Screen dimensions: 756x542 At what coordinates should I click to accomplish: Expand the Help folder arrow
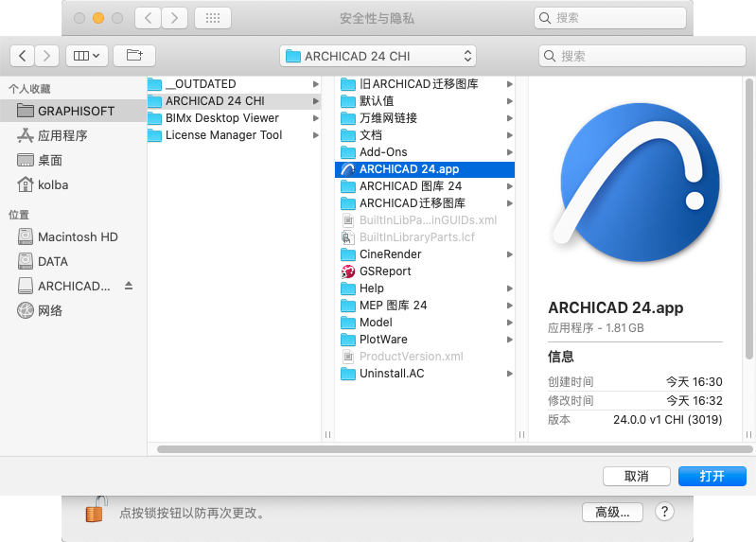point(510,288)
